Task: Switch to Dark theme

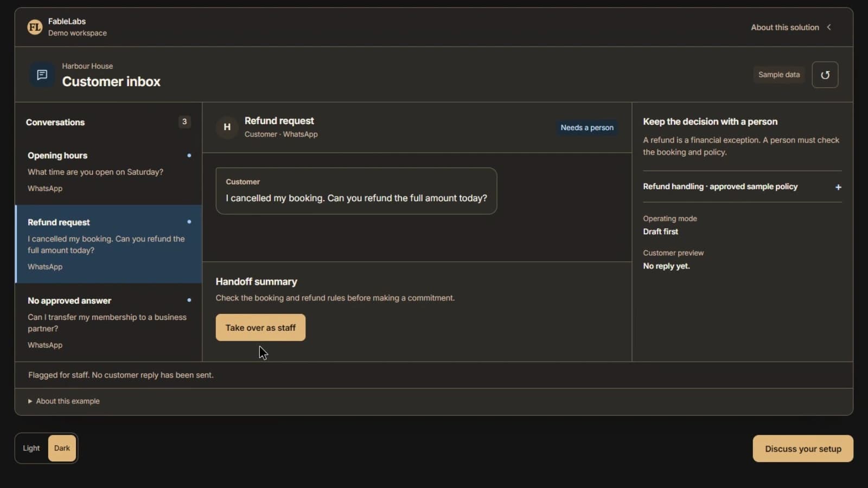Action: coord(62,448)
